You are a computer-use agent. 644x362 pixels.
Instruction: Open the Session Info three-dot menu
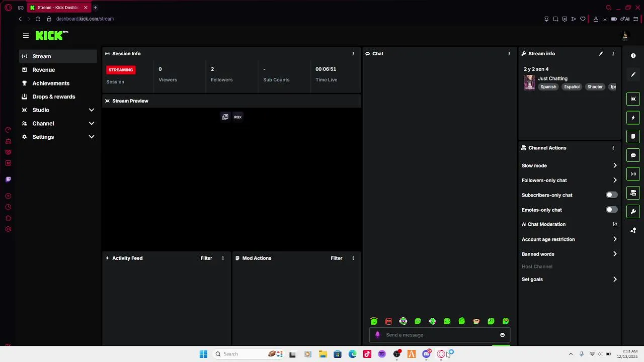[353, 54]
